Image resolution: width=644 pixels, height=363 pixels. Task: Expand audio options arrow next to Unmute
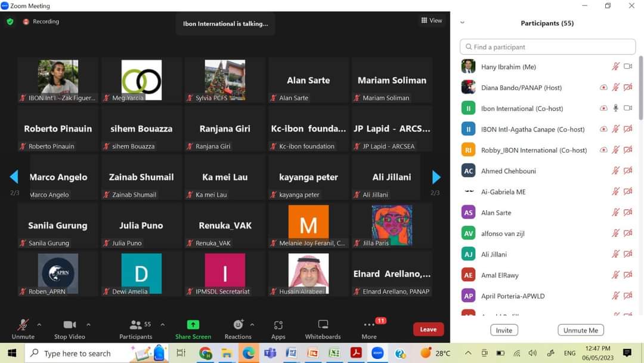[x=39, y=325]
